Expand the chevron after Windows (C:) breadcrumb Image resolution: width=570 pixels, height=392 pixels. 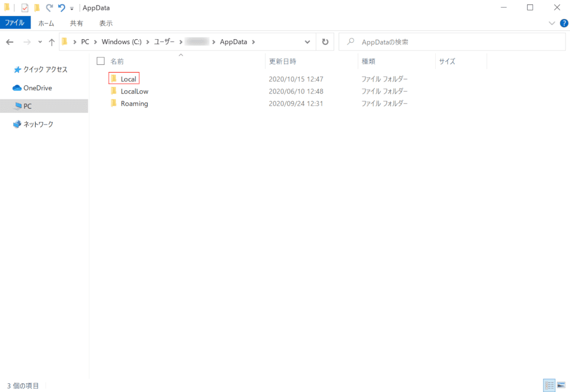tap(148, 42)
